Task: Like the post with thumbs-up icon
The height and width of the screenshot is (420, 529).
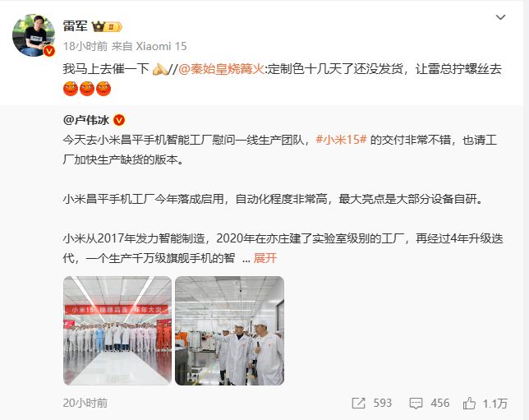Action: click(469, 403)
